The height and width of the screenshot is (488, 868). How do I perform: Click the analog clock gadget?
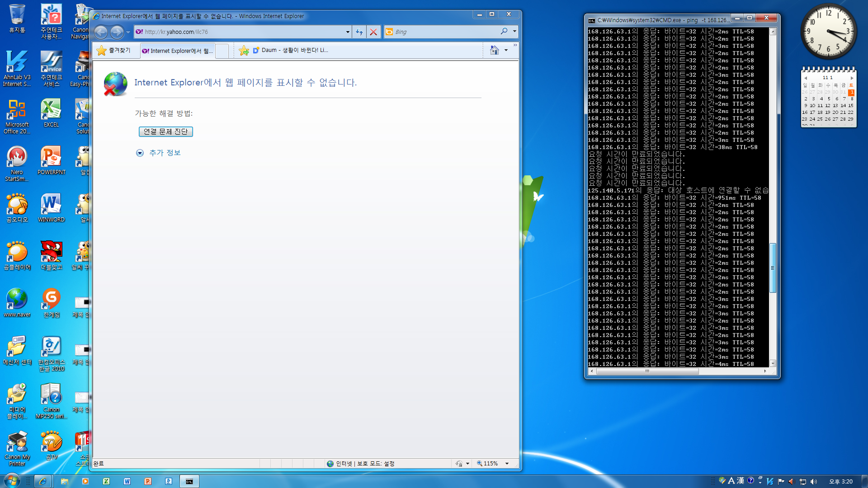828,32
